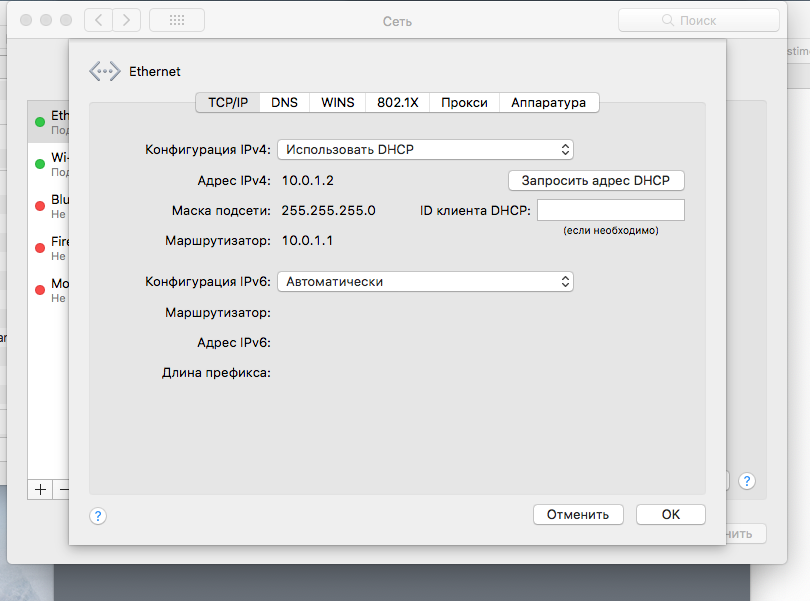Go back with the toolbar arrow

pyautogui.click(x=99, y=20)
